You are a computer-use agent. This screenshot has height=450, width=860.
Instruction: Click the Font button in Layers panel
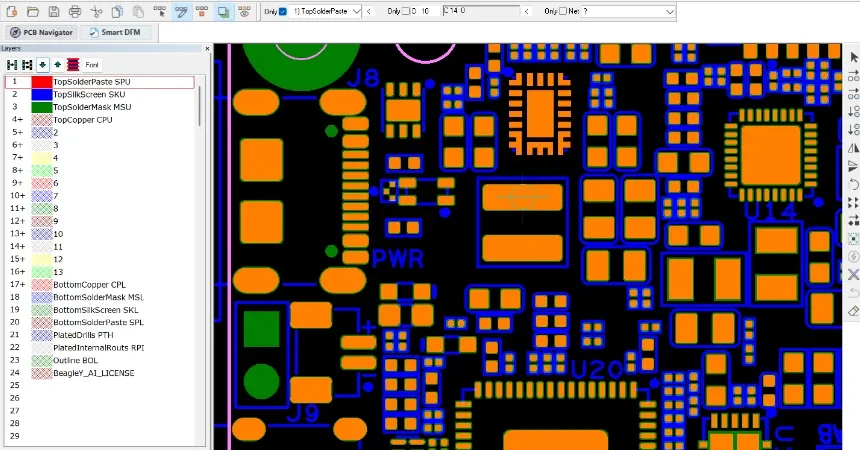coord(92,65)
